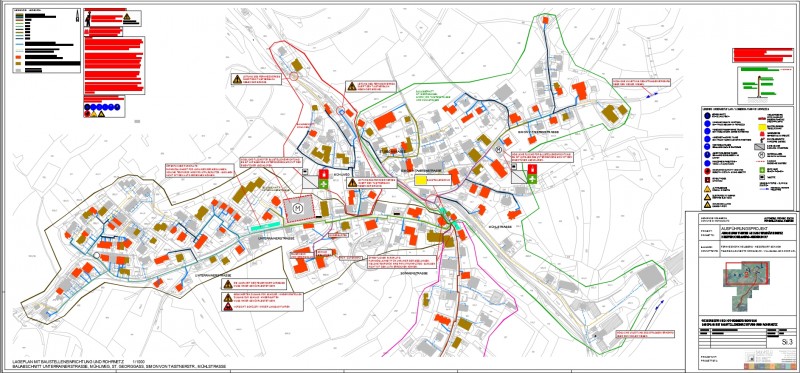
Task: Click the yellow rectangle swatch in the map center
Action: (x=421, y=180)
